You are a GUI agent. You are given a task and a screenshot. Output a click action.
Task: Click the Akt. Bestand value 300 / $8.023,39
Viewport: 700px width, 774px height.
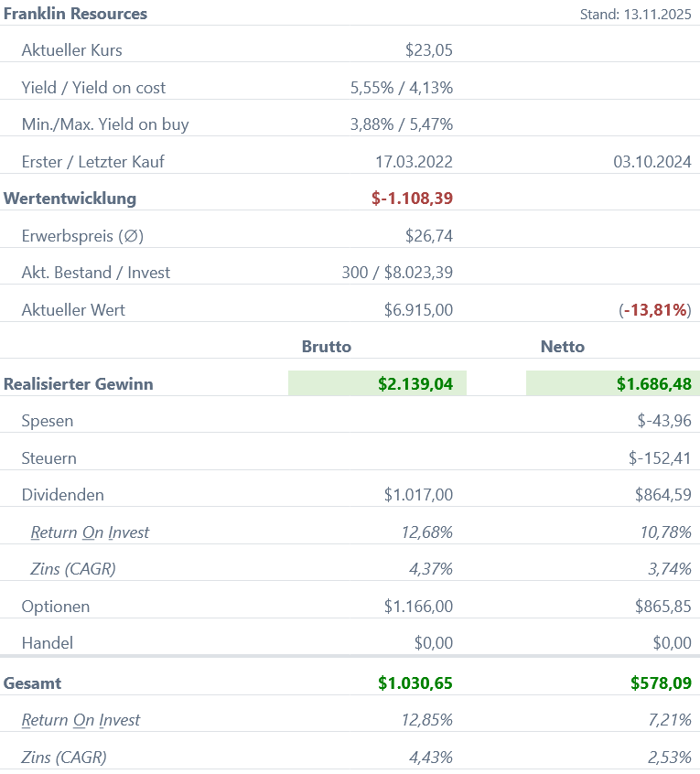click(x=396, y=273)
